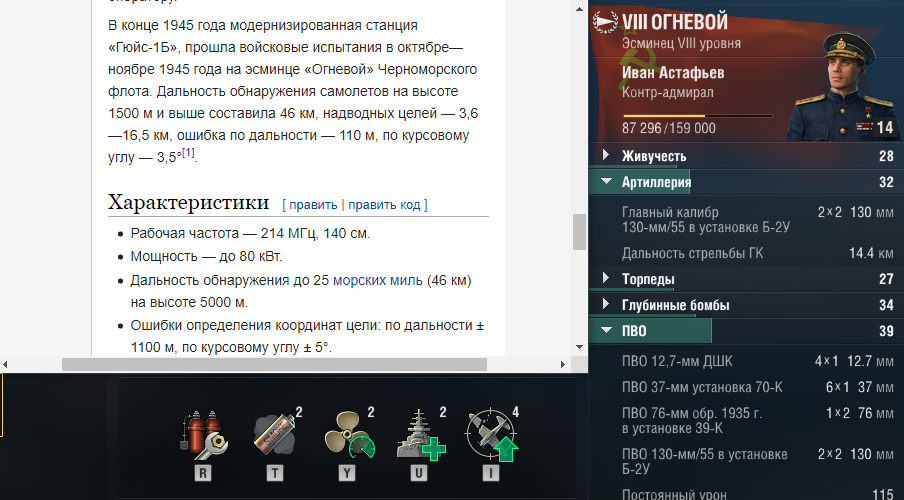Open the 'править' edit link

(313, 205)
